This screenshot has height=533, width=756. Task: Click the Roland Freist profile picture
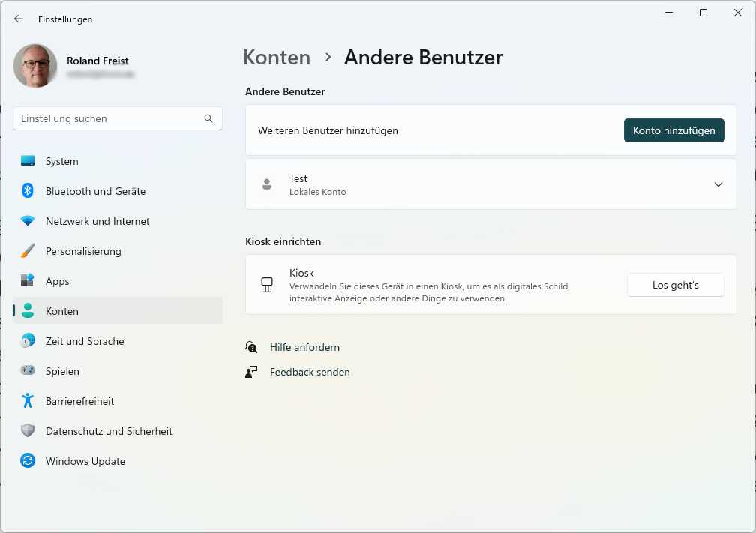tap(34, 66)
